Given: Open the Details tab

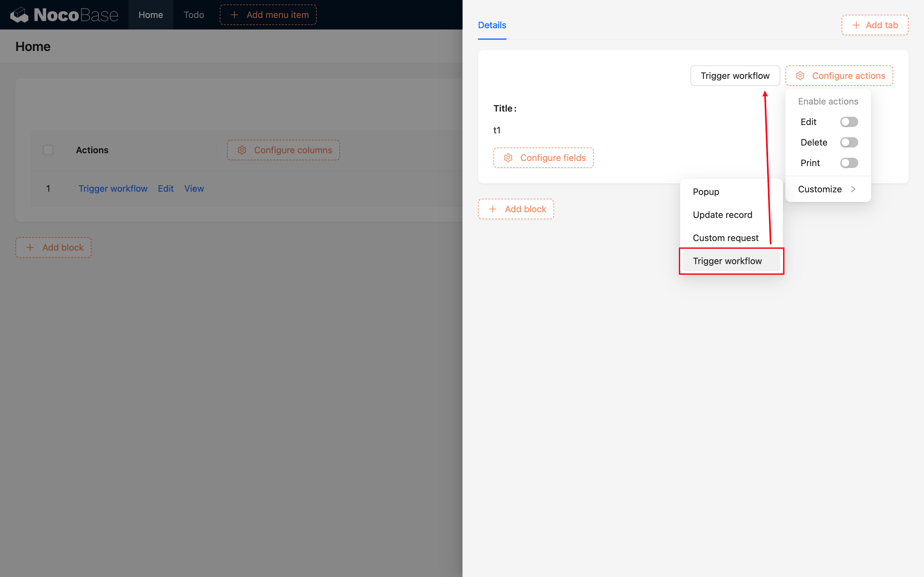Looking at the screenshot, I should pyautogui.click(x=492, y=25).
